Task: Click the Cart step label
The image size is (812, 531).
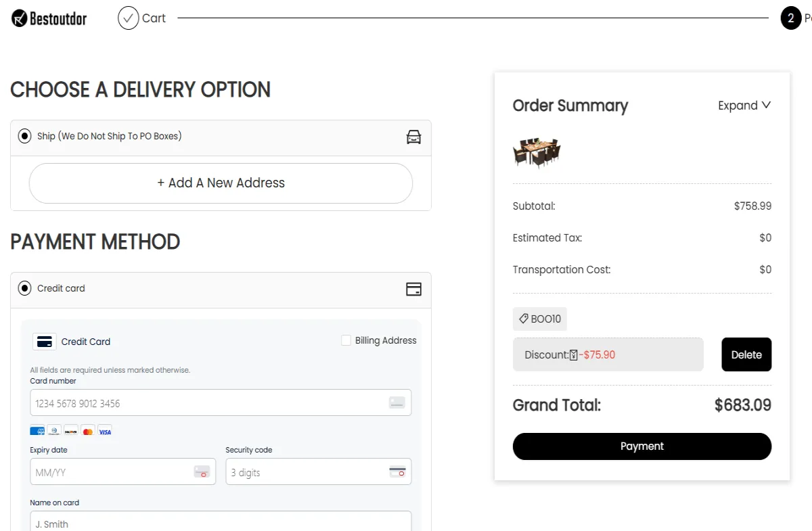Action: pos(153,18)
